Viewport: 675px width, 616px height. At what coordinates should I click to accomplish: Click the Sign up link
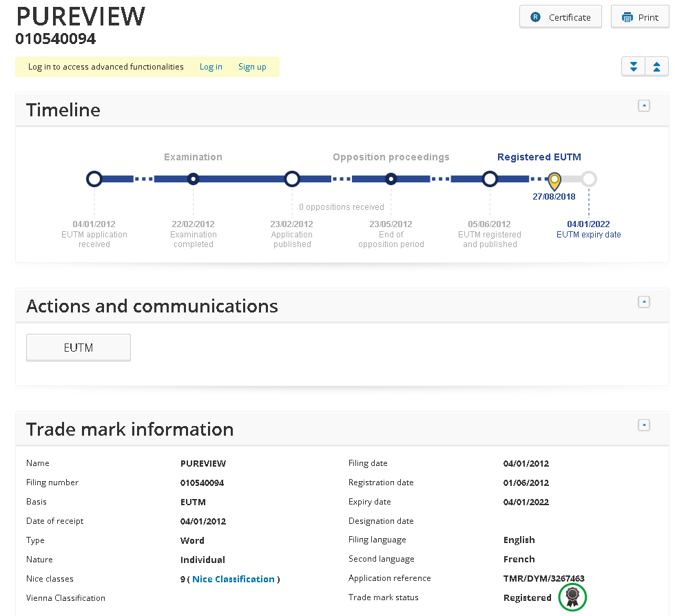tap(252, 67)
